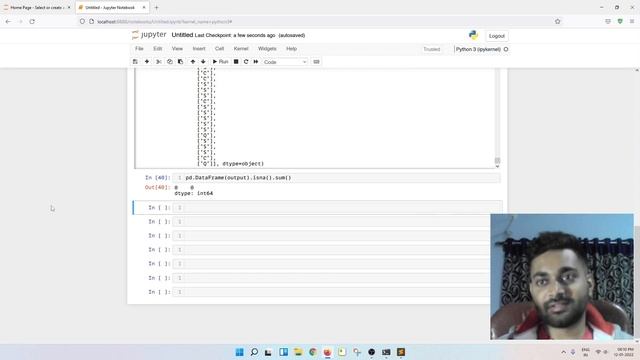
Task: Click the Python logo icon
Action: (x=473, y=35)
